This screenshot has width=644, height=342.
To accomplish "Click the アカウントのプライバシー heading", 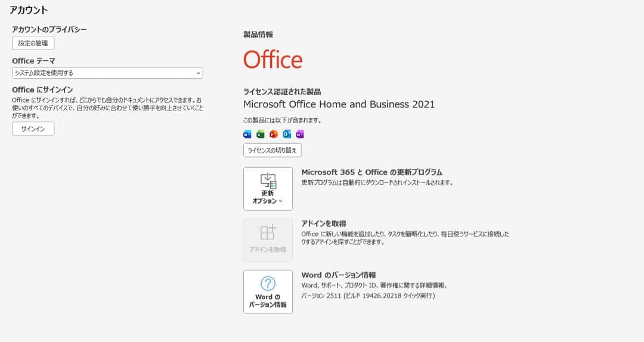I will pyautogui.click(x=49, y=29).
